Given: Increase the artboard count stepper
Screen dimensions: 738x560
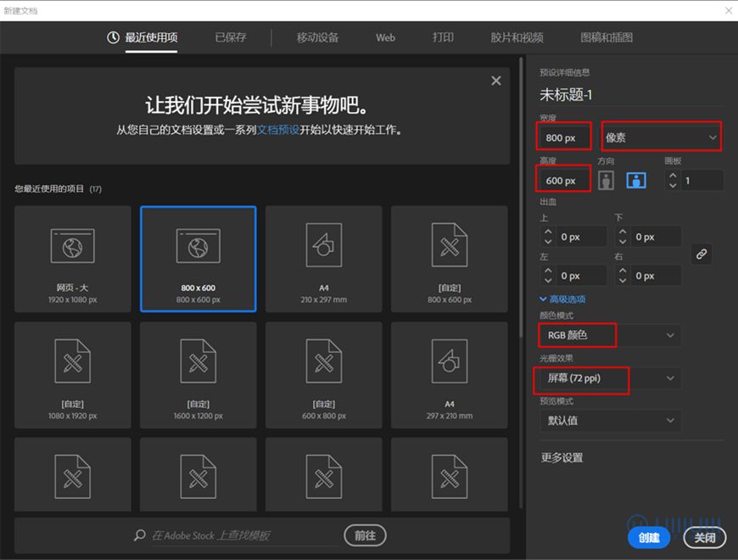Looking at the screenshot, I should [673, 176].
